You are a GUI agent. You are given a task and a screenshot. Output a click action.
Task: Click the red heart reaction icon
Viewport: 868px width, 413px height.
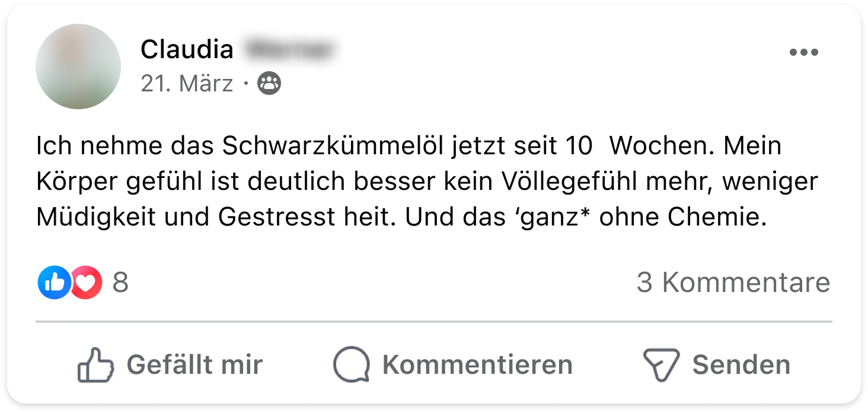tap(86, 282)
